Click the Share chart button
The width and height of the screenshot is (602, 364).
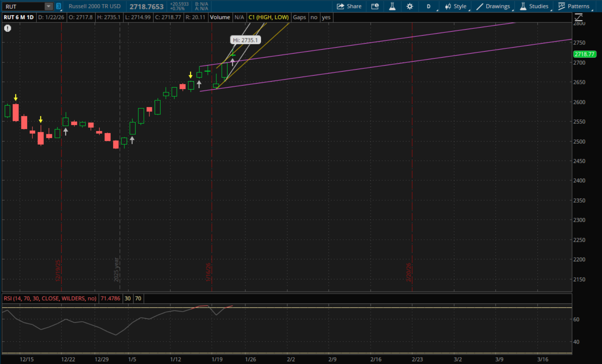349,6
